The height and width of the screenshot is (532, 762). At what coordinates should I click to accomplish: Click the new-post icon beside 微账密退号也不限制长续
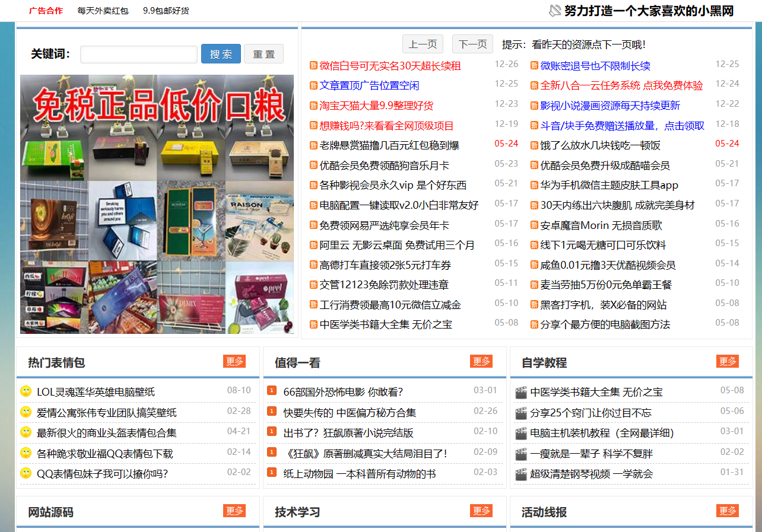tap(534, 65)
